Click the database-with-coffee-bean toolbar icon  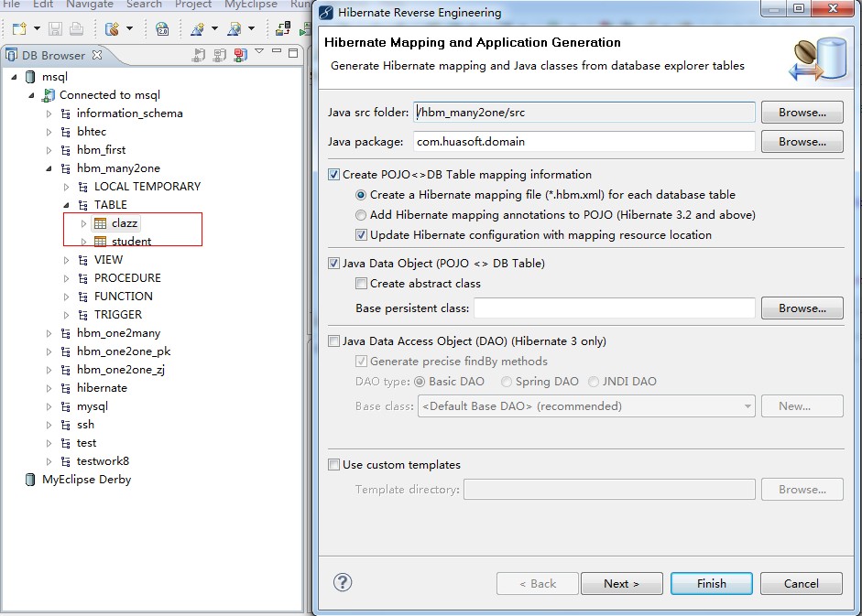[x=112, y=28]
